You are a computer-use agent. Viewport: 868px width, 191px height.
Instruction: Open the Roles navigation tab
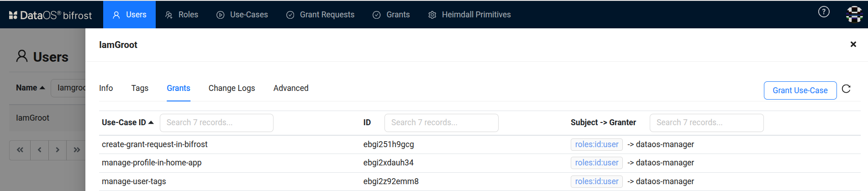[182, 15]
